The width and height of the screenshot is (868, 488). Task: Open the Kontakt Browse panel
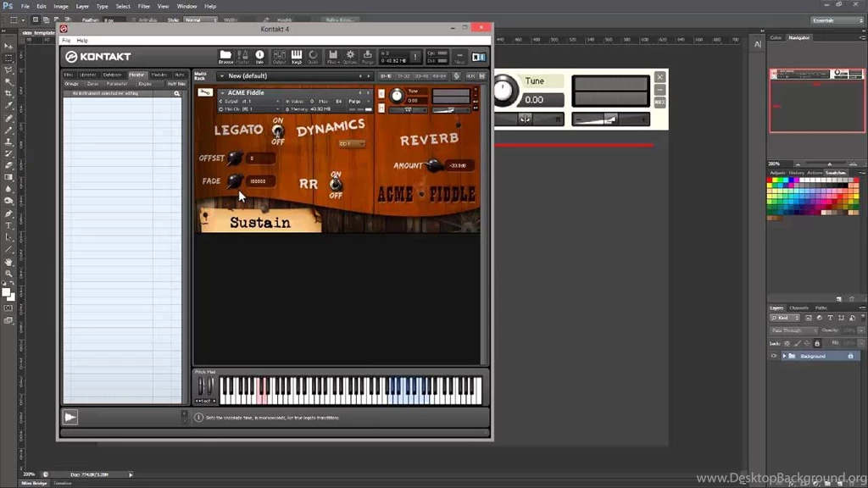pyautogui.click(x=225, y=56)
